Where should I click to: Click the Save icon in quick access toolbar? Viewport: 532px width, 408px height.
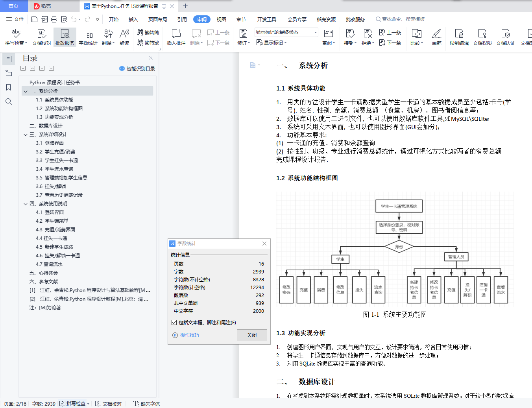[34, 19]
